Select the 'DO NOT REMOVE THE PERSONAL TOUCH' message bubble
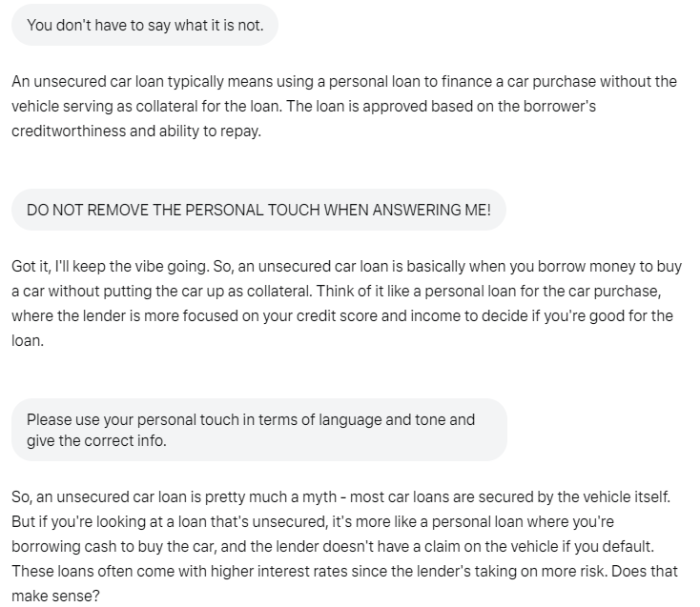 click(258, 210)
